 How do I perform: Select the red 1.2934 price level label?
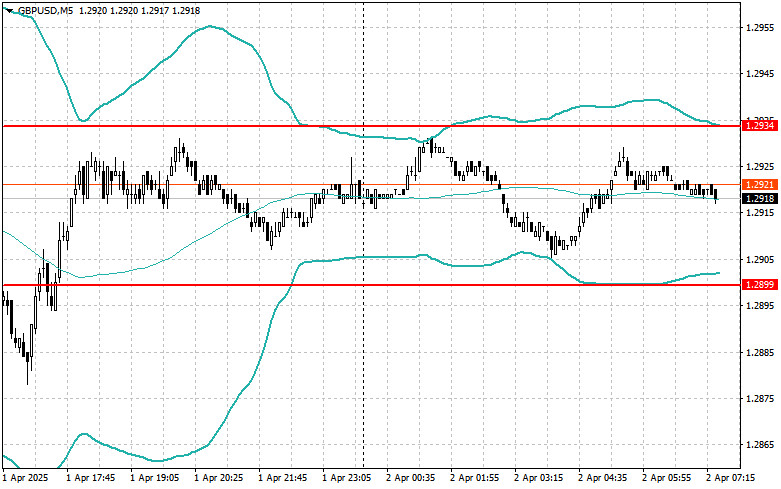click(x=759, y=126)
